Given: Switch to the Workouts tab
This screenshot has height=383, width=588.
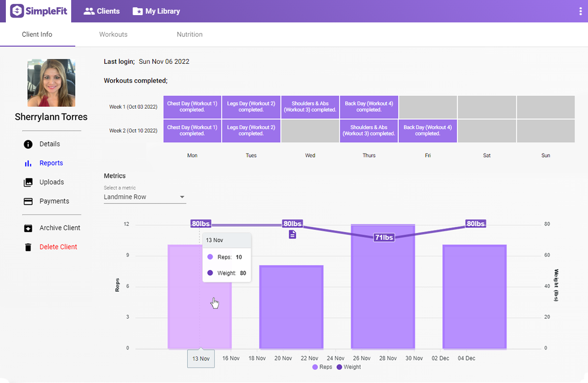Looking at the screenshot, I should (x=113, y=34).
